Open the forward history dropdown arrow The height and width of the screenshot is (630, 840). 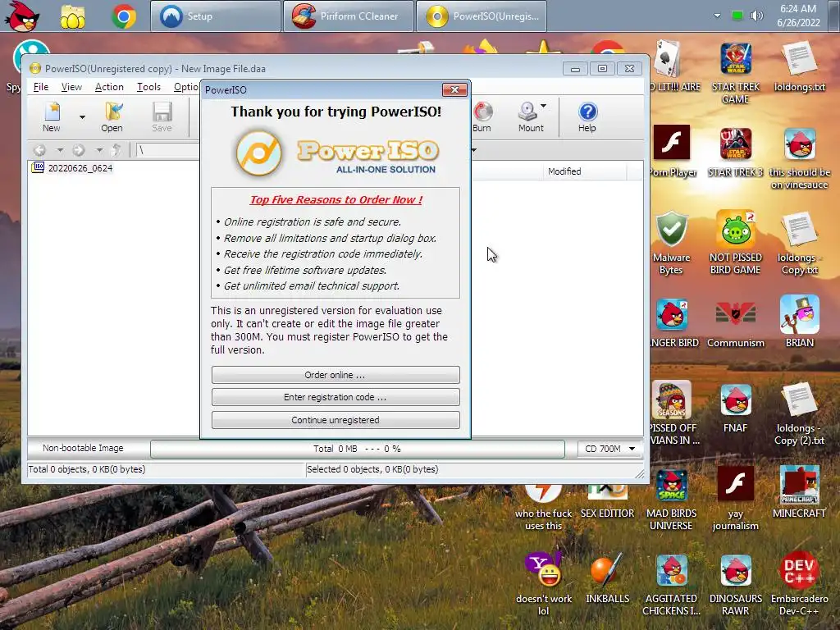pyautogui.click(x=99, y=150)
